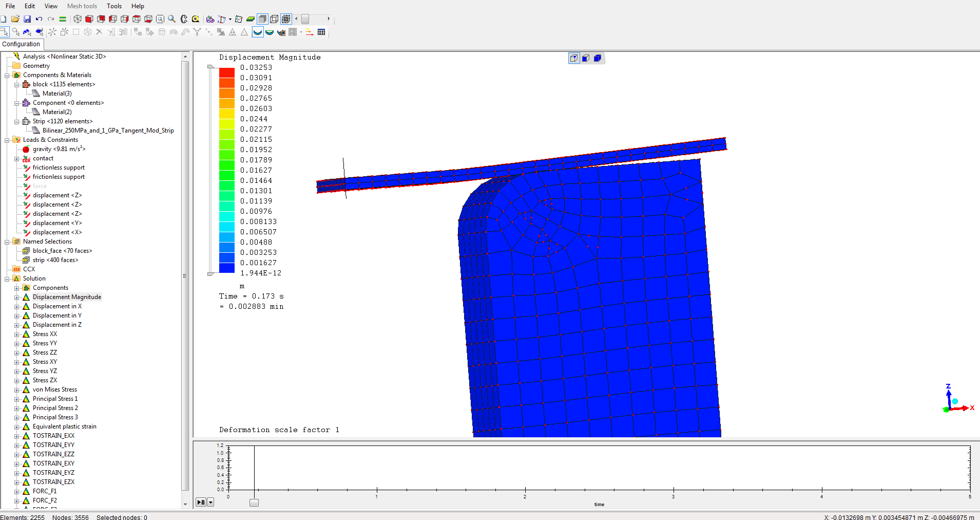The height and width of the screenshot is (520, 980).
Task: Expand the Displacement Magnitude result node
Action: [x=17, y=297]
